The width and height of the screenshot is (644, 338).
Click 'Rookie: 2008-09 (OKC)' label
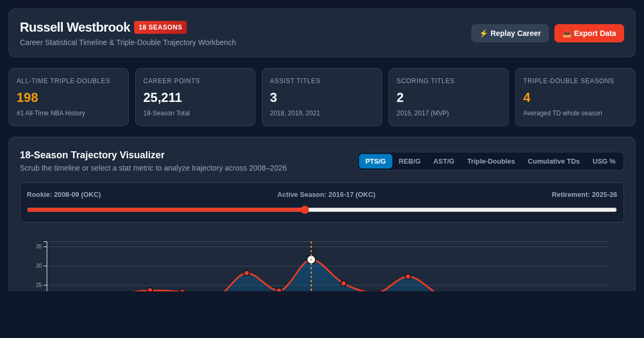64,194
